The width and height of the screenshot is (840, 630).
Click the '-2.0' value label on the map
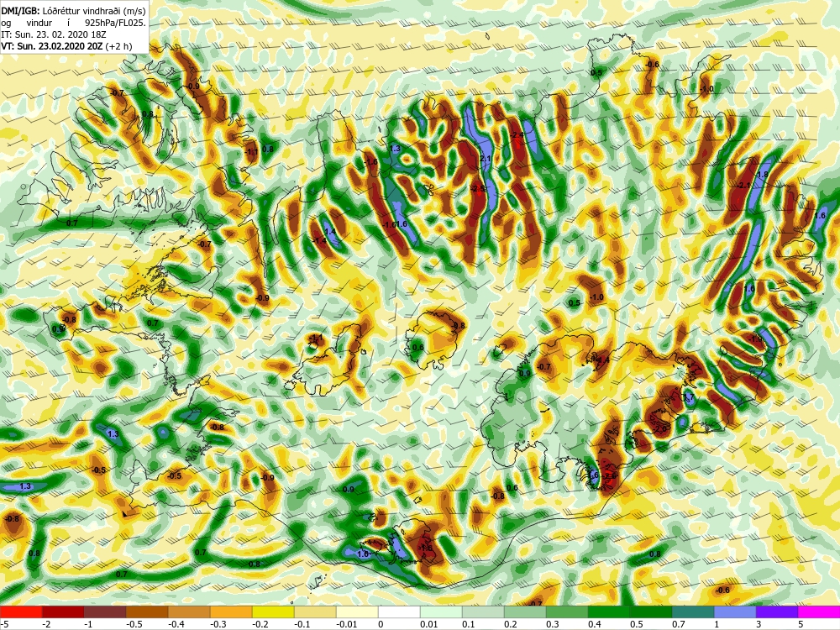(x=662, y=429)
